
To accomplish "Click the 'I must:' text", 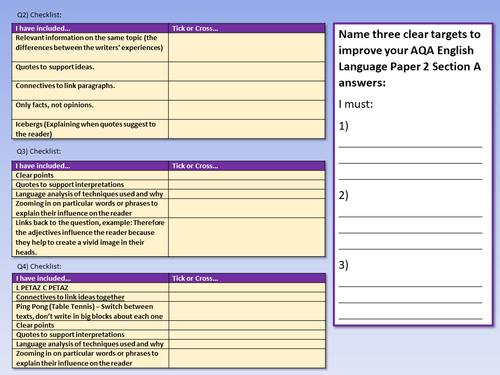I will (x=356, y=104).
